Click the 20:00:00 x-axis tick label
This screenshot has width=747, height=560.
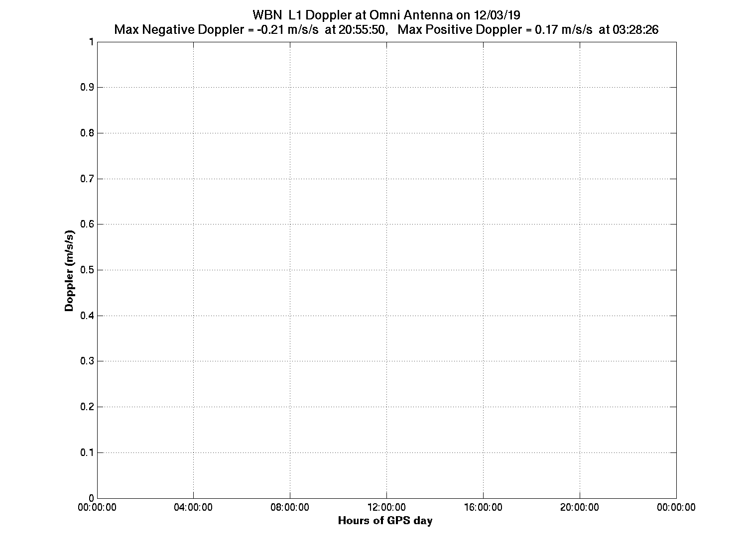(580, 507)
